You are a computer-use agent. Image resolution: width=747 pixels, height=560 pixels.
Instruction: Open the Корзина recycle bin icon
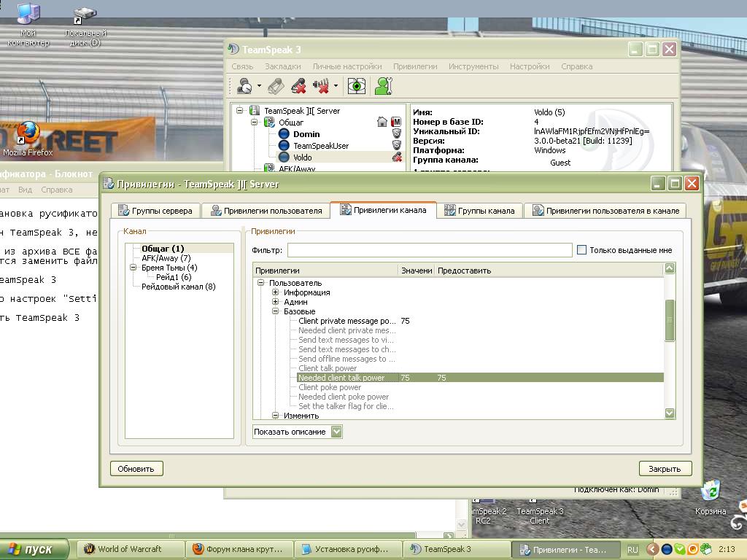tap(710, 494)
